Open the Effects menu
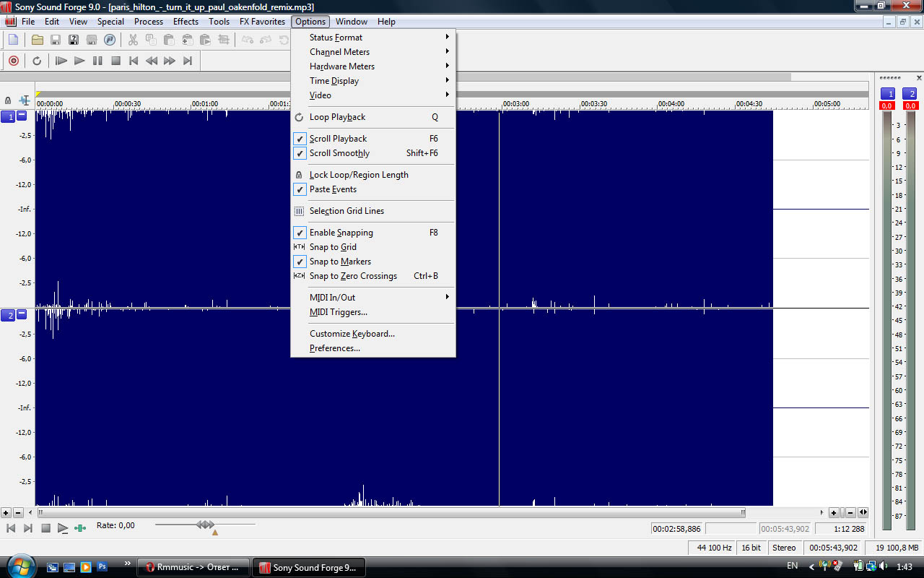This screenshot has width=924, height=578. (x=186, y=22)
